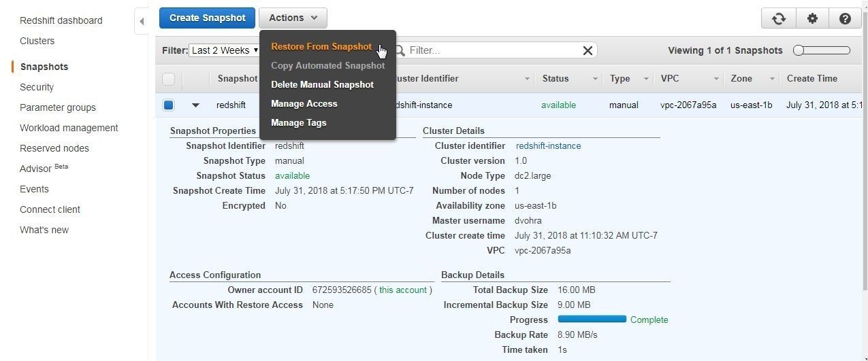Select Copy Automated Snapshot menu entry
The width and height of the screenshot is (868, 361).
click(328, 66)
